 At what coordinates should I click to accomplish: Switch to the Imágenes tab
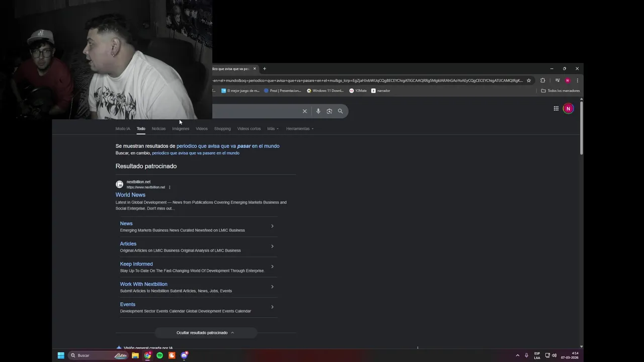click(181, 129)
